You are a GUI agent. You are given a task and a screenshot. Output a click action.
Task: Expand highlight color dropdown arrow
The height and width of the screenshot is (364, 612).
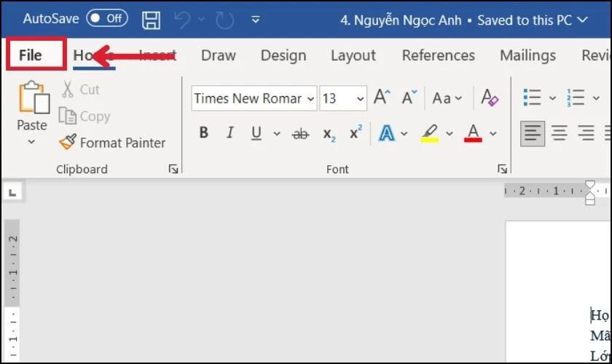point(450,134)
